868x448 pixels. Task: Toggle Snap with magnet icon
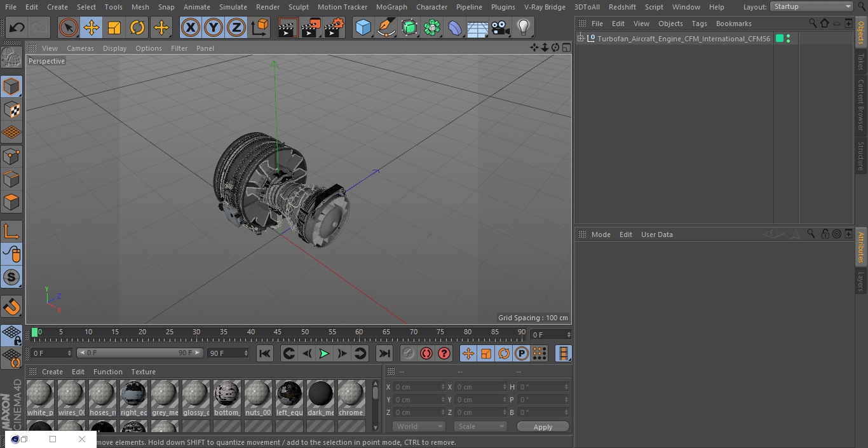coord(11,307)
